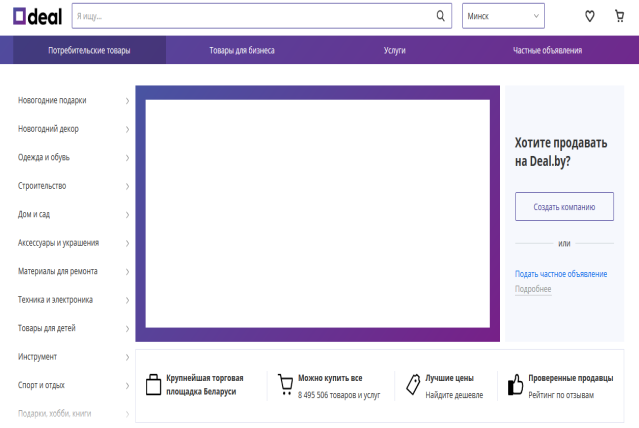Screen dimensions: 639x428
Task: Click Создать компанию button
Action: pyautogui.click(x=564, y=207)
